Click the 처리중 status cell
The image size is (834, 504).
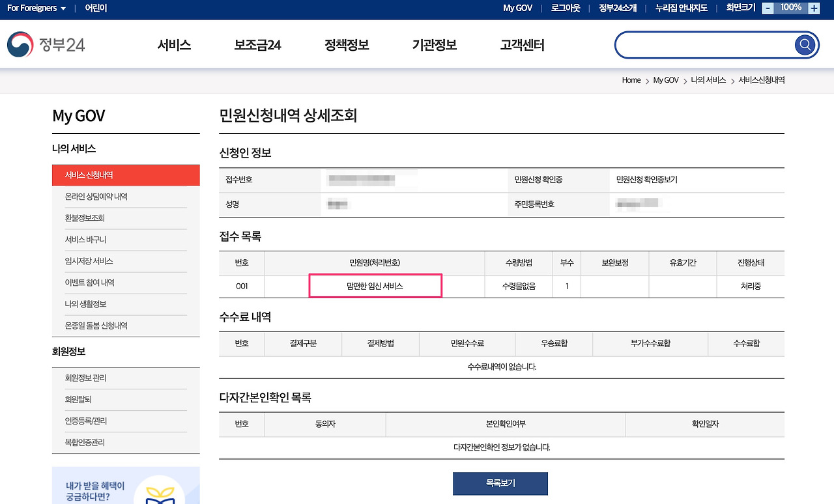point(751,286)
